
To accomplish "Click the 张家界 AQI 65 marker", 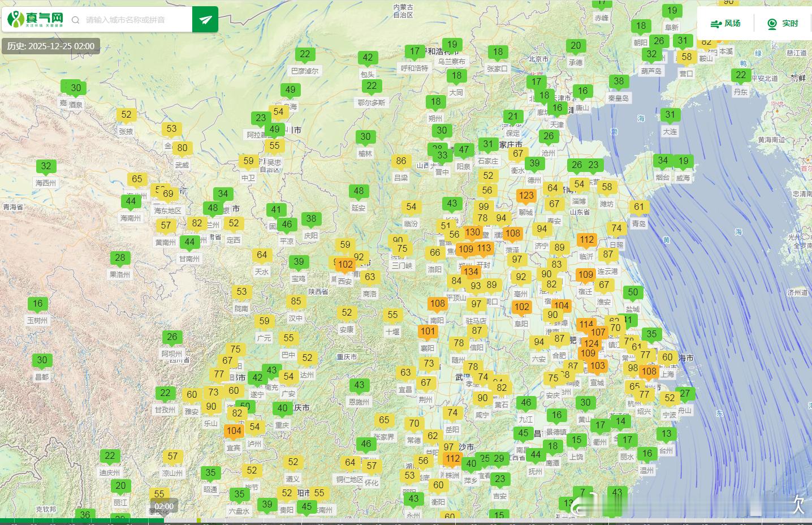I will coord(384,421).
